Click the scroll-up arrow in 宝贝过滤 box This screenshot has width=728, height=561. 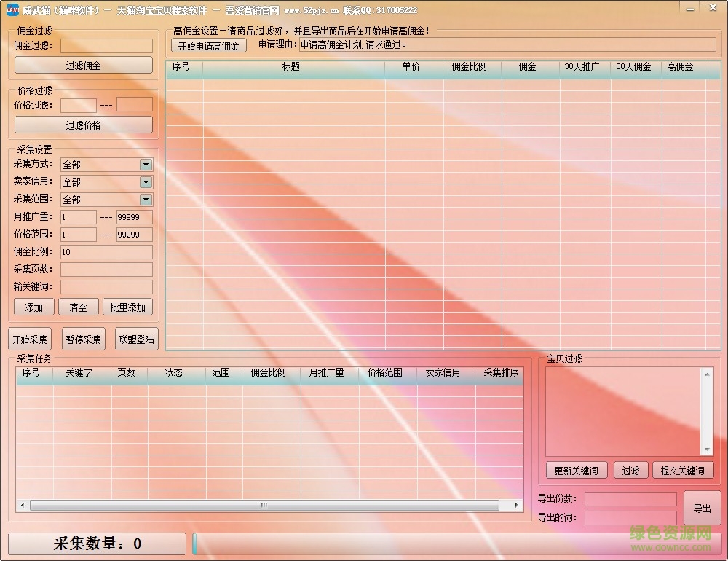pos(706,374)
